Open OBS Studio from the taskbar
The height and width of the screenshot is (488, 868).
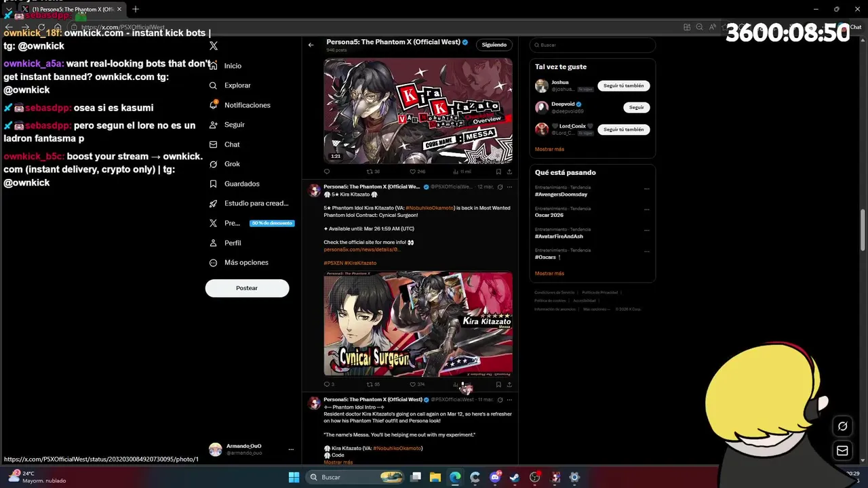point(535,477)
